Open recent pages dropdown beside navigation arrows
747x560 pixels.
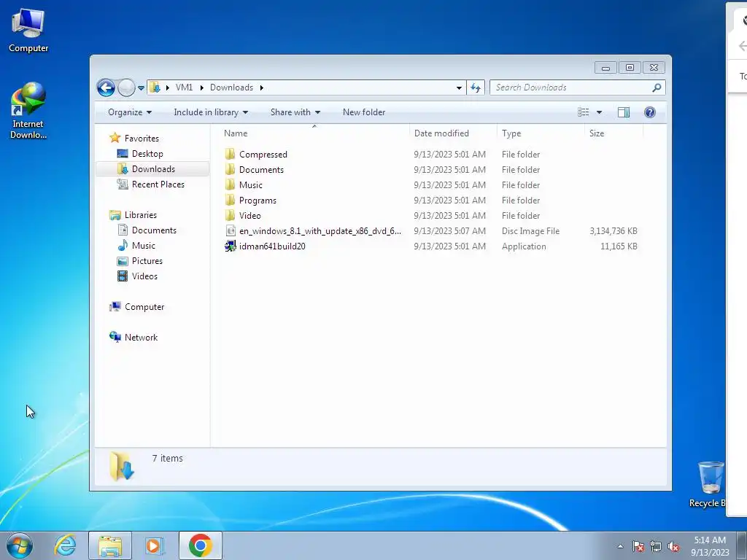point(141,88)
